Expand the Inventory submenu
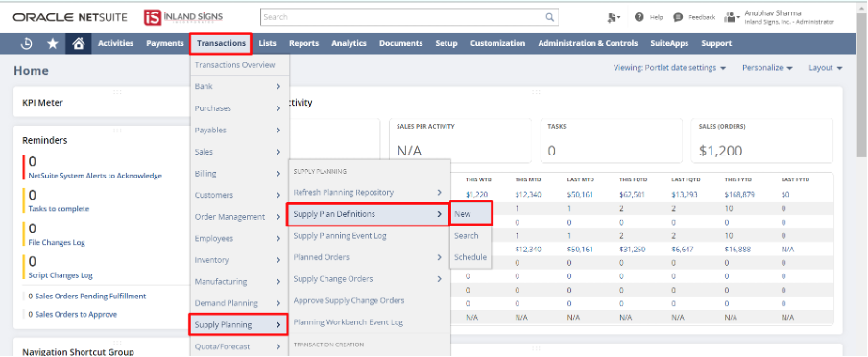The image size is (868, 357). pos(239,259)
